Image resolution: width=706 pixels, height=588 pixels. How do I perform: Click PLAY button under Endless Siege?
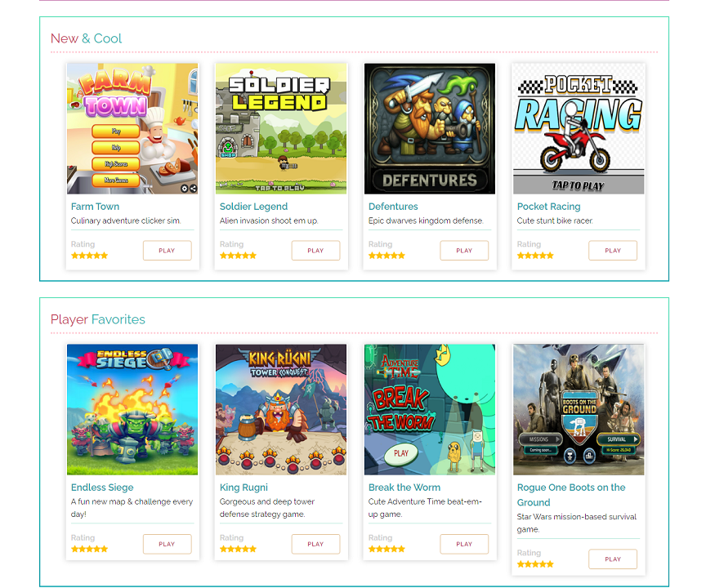(167, 544)
